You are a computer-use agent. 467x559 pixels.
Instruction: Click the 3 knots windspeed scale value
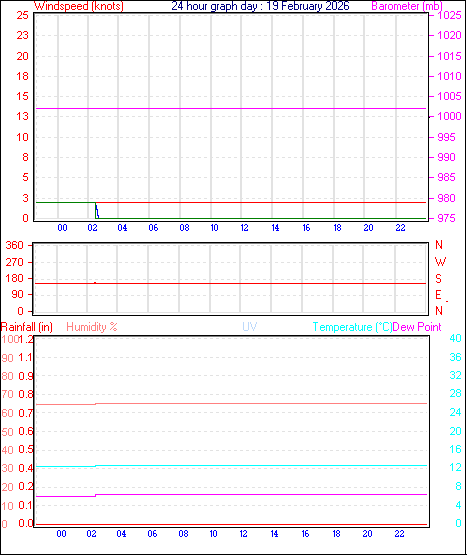(25, 198)
